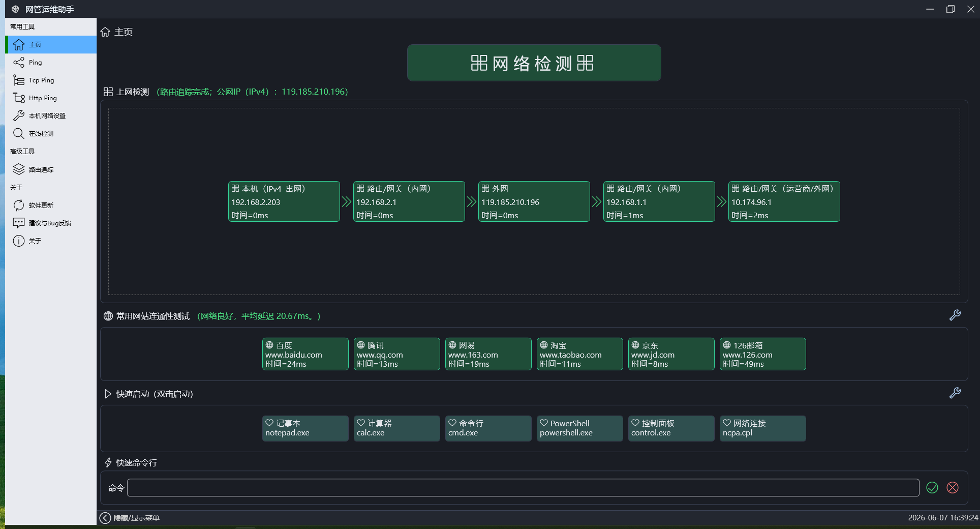Click the 淘宝 www.taobao.com card
Viewport: 980px width, 529px height.
pos(580,354)
